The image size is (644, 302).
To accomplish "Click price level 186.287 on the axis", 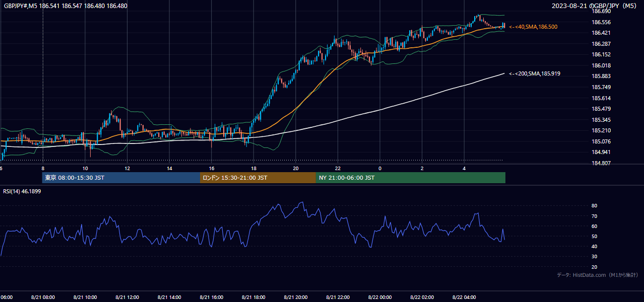I will [601, 44].
